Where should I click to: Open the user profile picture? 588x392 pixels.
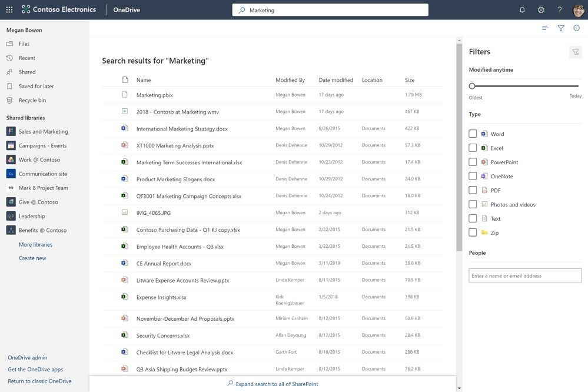point(579,10)
